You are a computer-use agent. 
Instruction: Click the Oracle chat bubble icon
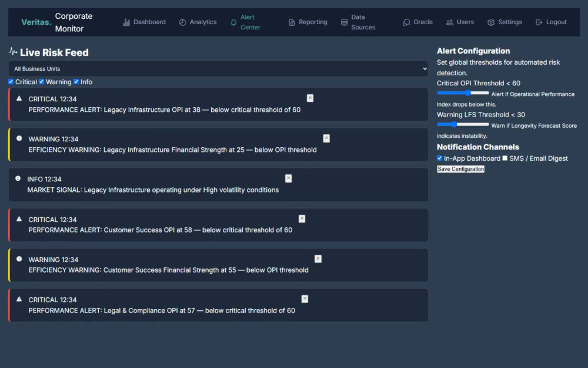click(x=406, y=22)
